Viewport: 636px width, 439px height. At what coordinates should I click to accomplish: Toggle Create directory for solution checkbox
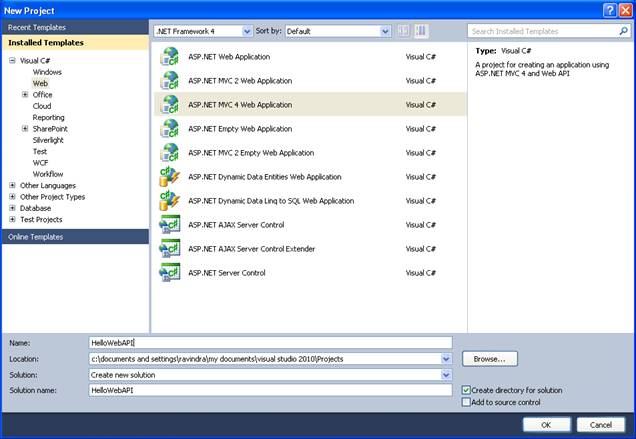click(x=466, y=390)
